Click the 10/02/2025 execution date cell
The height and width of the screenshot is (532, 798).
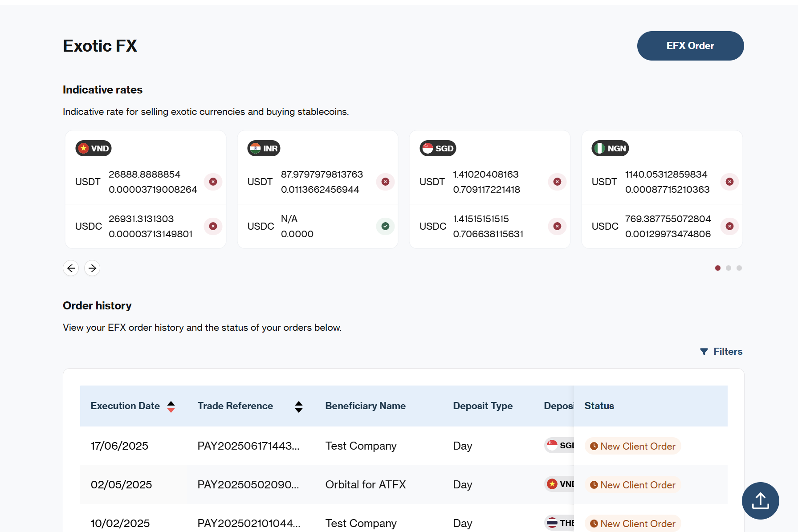point(120,524)
